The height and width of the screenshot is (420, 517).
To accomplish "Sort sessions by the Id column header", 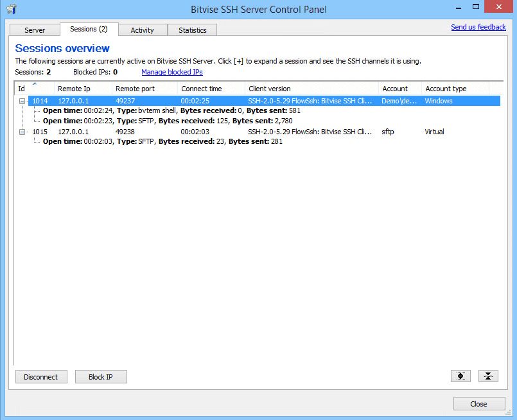I will pos(34,89).
